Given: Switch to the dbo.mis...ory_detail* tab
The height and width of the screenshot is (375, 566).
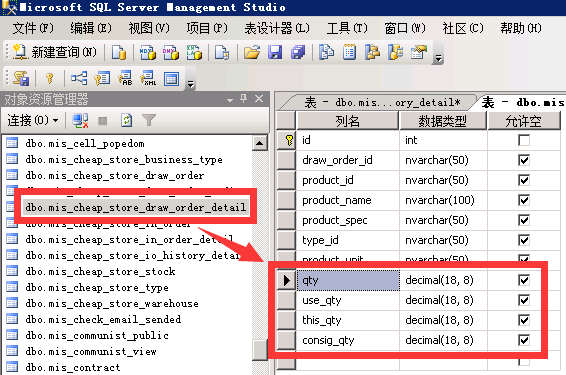Looking at the screenshot, I should coord(382,103).
